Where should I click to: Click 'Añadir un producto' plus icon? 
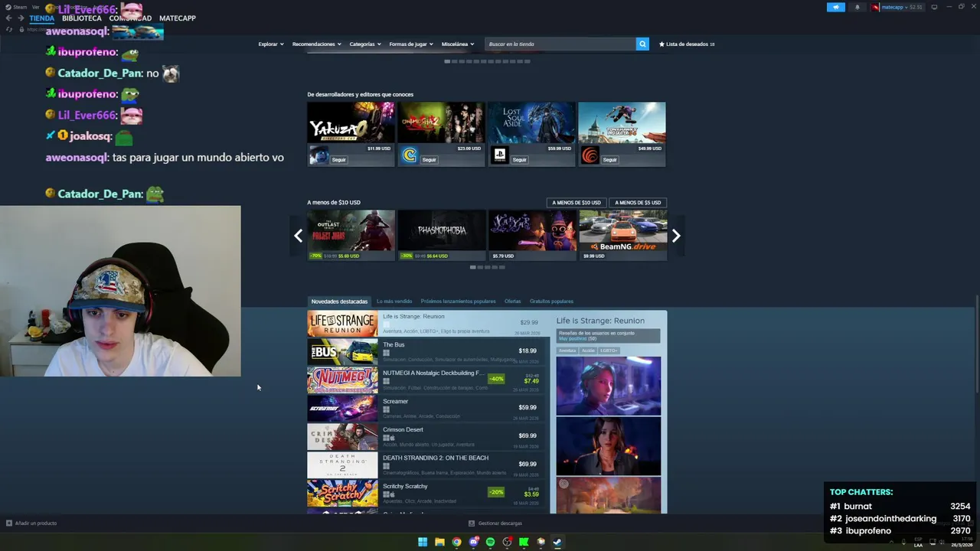click(x=9, y=523)
